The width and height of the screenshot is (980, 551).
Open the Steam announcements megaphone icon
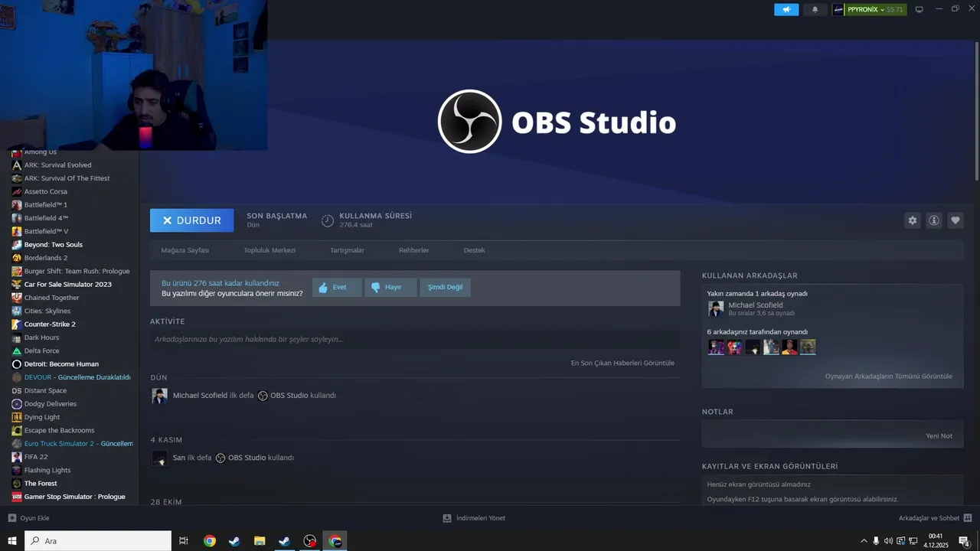tap(786, 9)
